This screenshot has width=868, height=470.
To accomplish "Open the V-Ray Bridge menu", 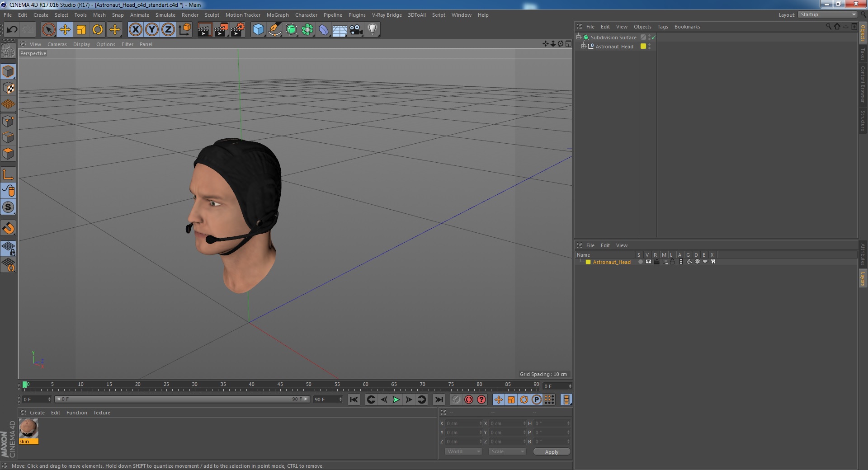I will 387,15.
